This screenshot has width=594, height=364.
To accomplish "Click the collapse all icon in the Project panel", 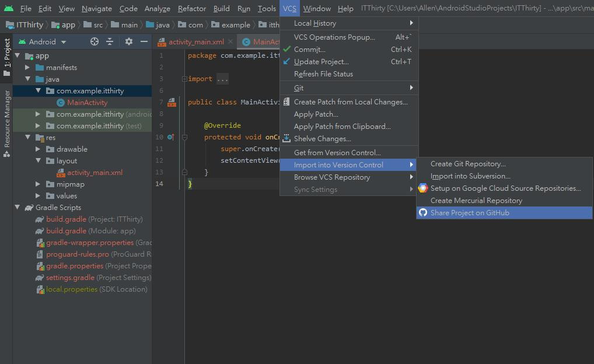I will pos(110,41).
